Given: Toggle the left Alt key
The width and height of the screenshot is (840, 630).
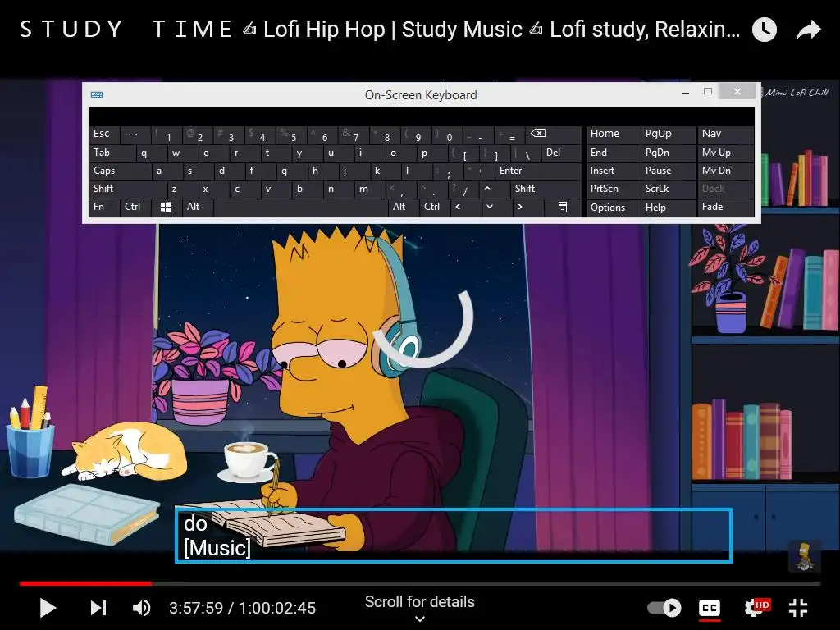Looking at the screenshot, I should click(x=198, y=208).
